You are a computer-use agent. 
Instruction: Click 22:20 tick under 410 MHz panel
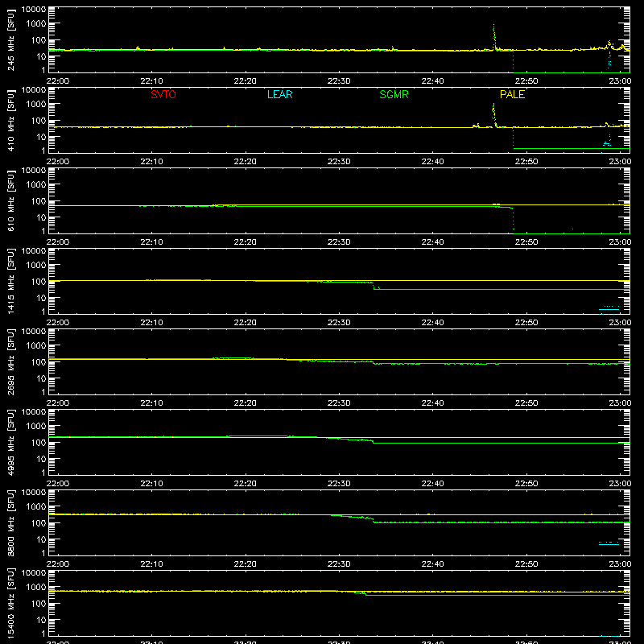[x=246, y=162]
